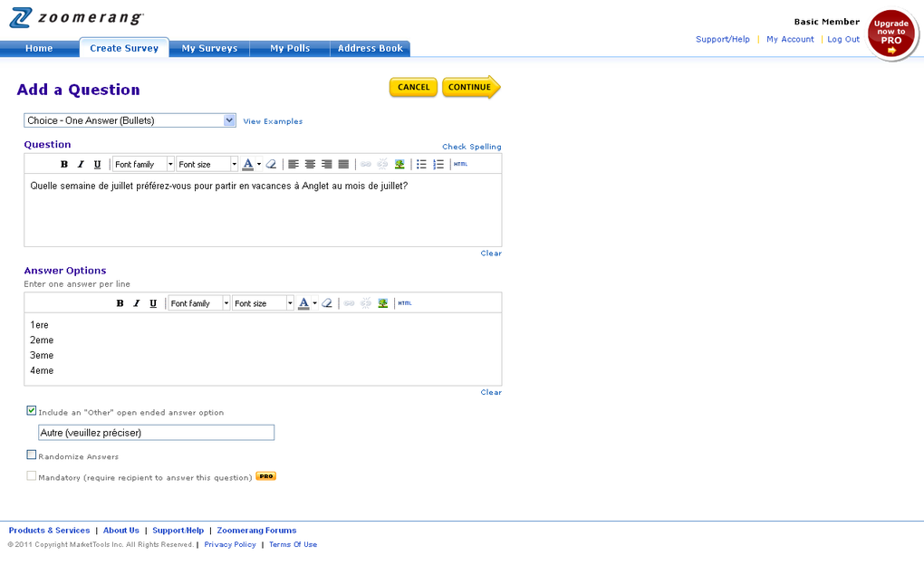This screenshot has width=924, height=565.
Task: Uncheck the Other open ended answer option
Action: click(31, 410)
